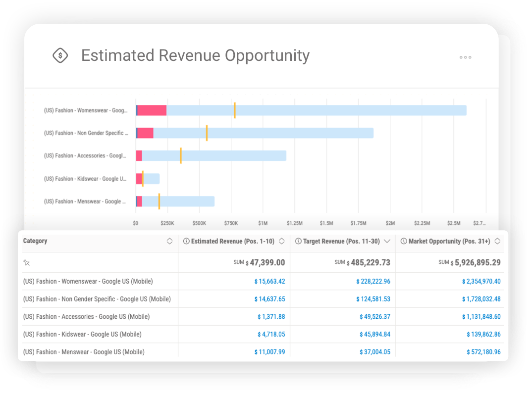The image size is (532, 393).
Task: Click the info icon on Estimated Revenue column
Action: click(x=186, y=241)
